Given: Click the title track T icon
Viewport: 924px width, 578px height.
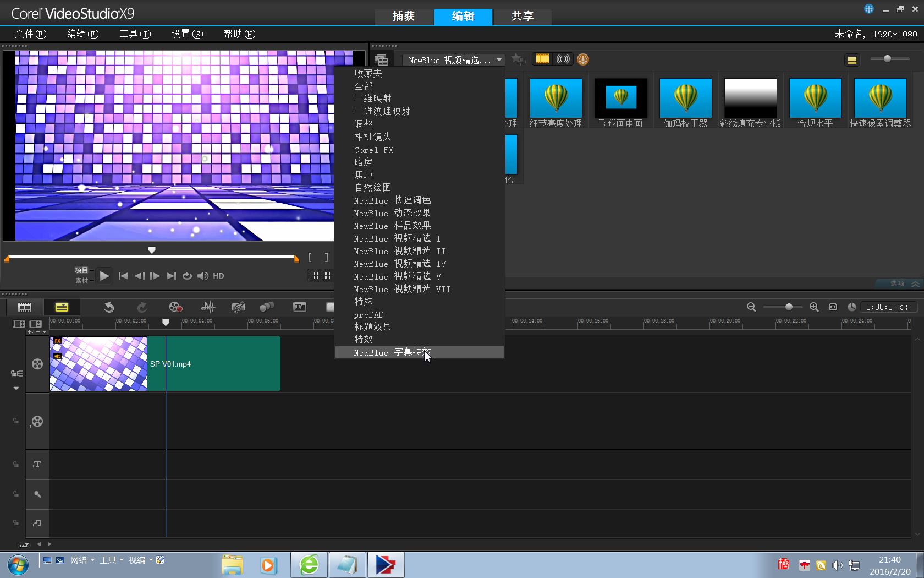Looking at the screenshot, I should point(37,465).
